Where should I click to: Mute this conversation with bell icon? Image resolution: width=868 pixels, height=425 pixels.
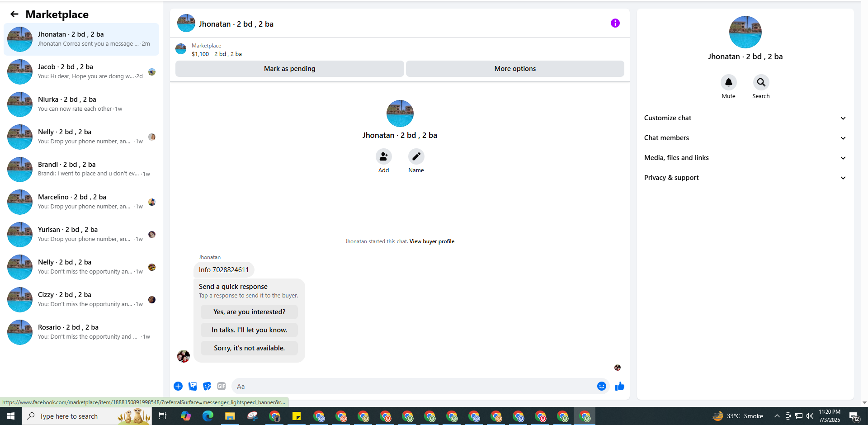728,82
